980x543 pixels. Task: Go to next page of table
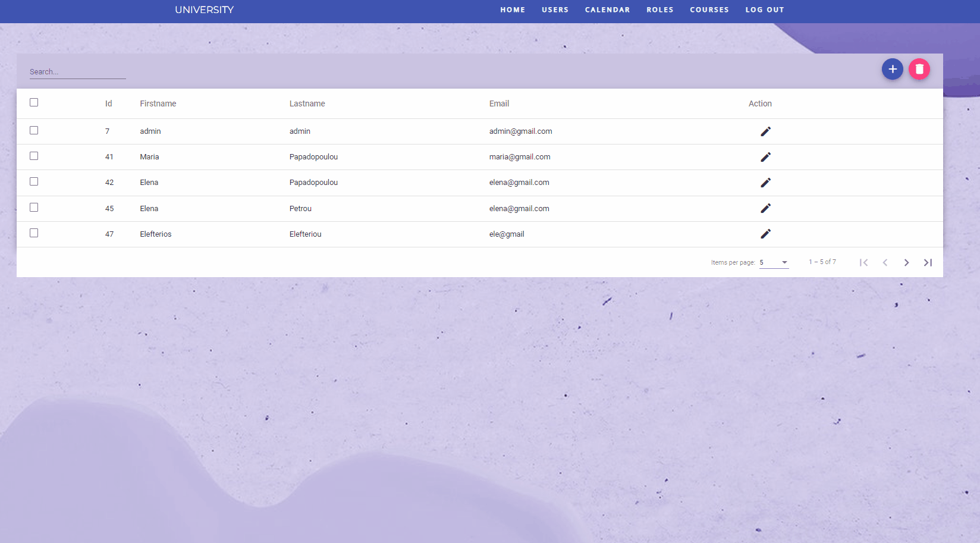[x=906, y=262]
